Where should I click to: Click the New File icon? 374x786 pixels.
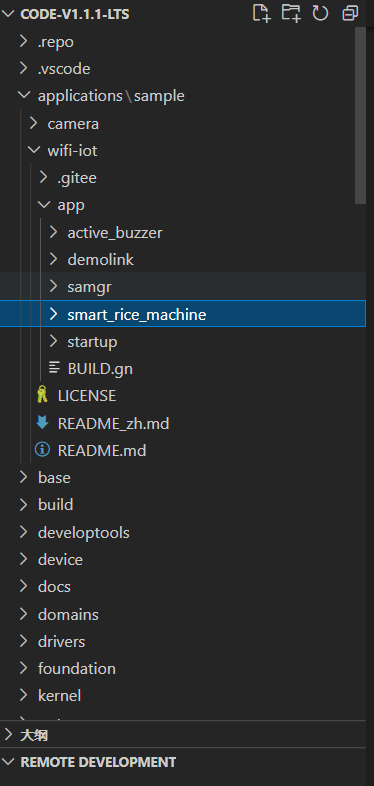(261, 13)
